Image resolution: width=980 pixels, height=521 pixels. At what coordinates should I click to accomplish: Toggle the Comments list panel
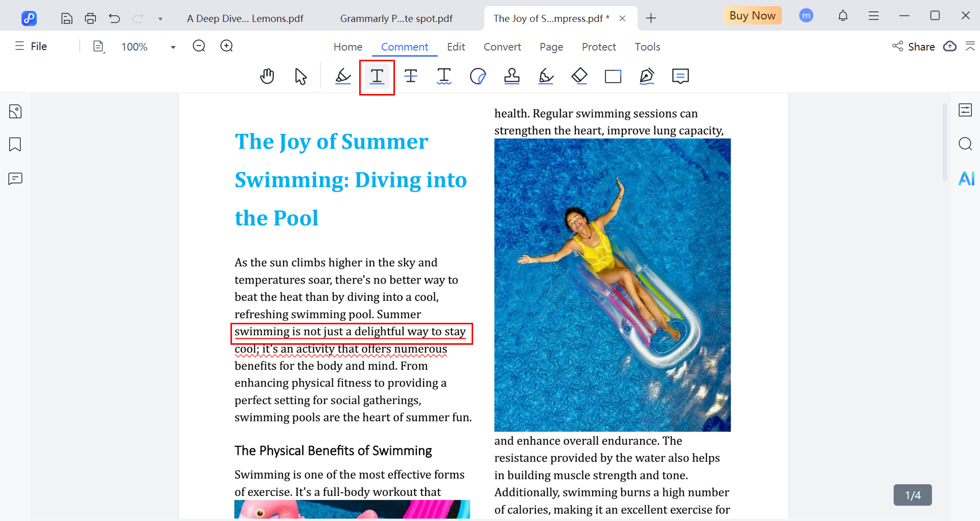click(15, 178)
